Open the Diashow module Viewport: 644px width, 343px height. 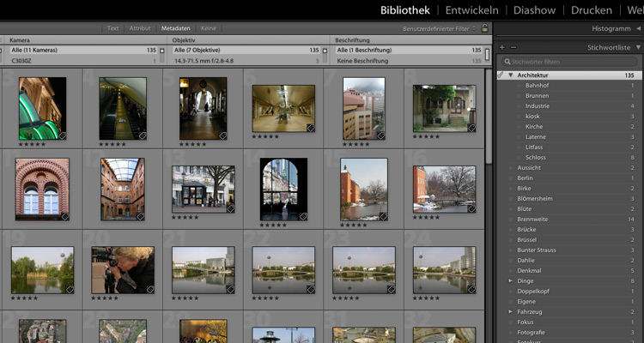tap(534, 10)
